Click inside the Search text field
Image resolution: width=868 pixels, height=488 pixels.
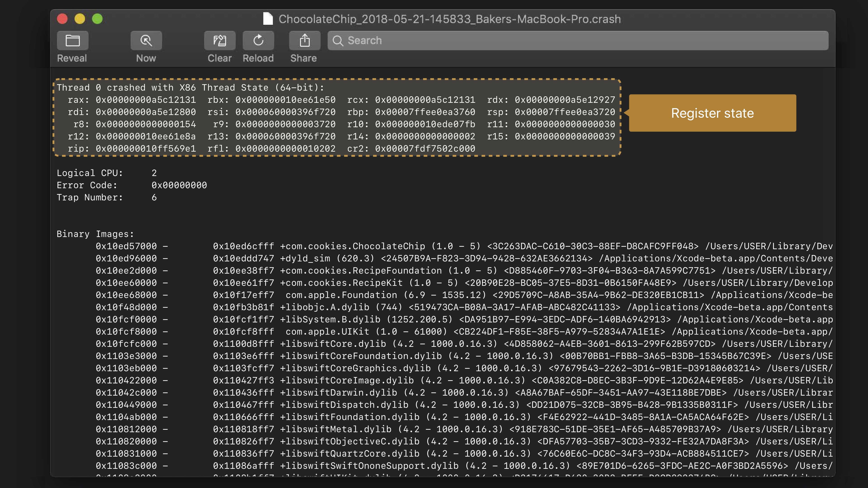(x=573, y=41)
